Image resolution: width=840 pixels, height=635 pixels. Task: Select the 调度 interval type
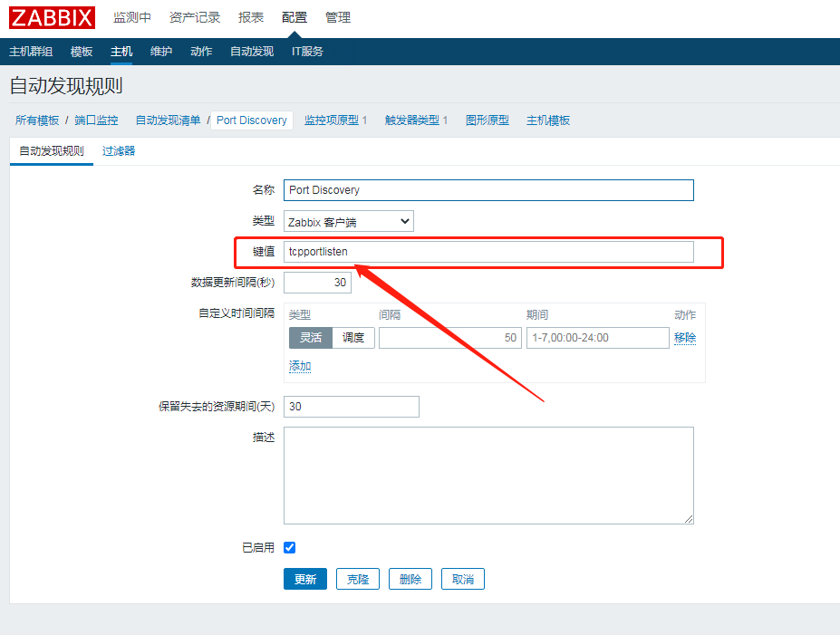click(x=353, y=338)
